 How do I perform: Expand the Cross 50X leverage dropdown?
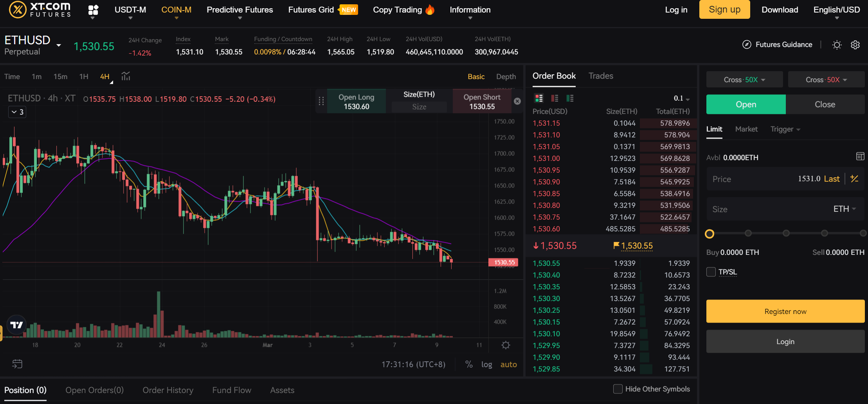[744, 79]
